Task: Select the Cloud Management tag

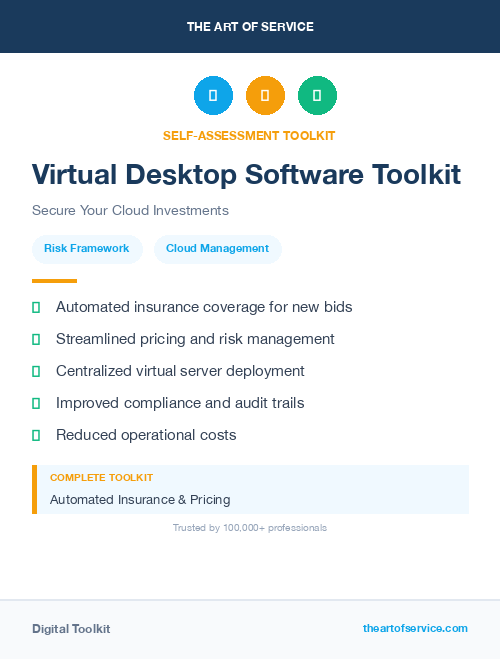Action: [218, 249]
